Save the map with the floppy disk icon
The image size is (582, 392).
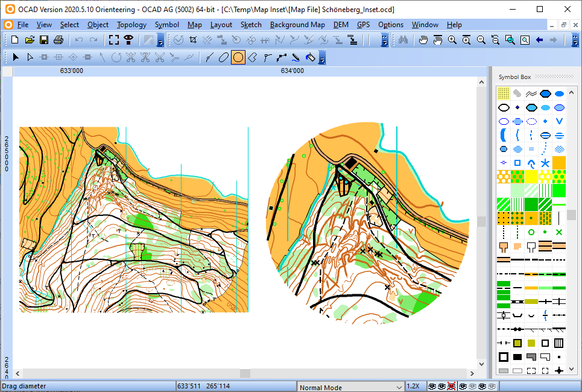click(44, 40)
